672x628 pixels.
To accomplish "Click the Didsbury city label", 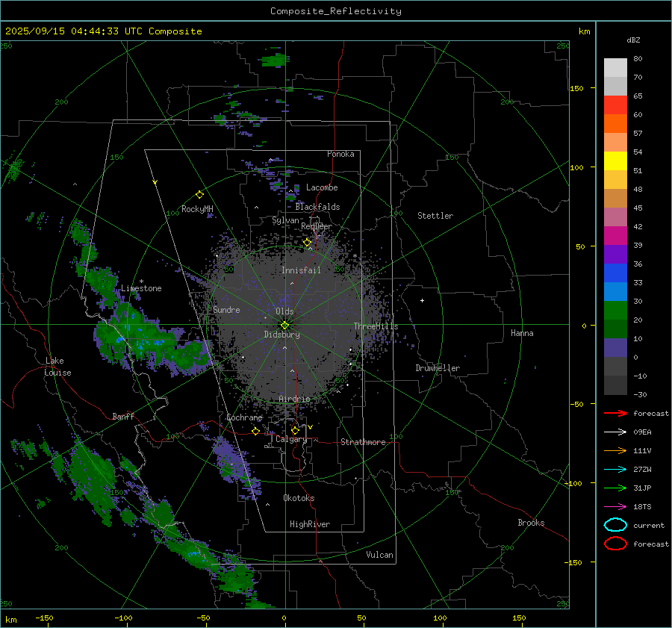I will point(281,335).
